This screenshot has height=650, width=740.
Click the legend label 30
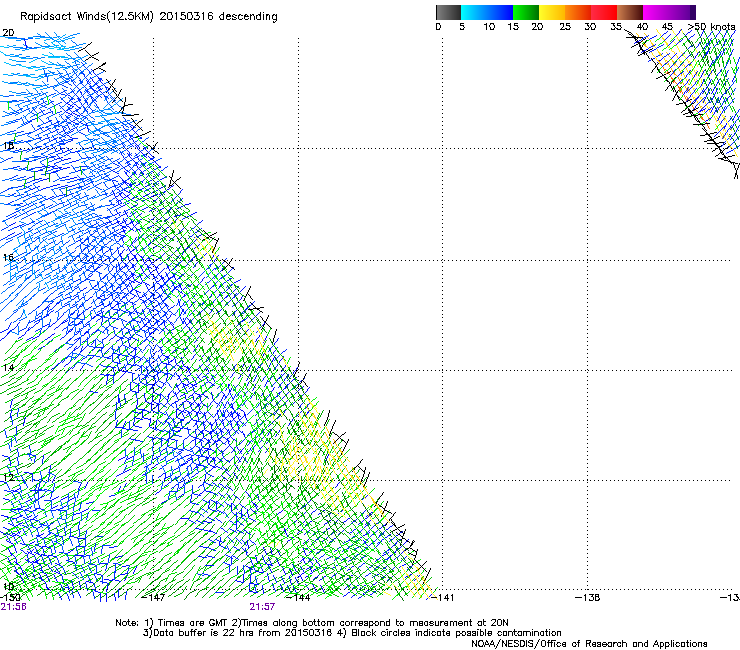[x=590, y=27]
